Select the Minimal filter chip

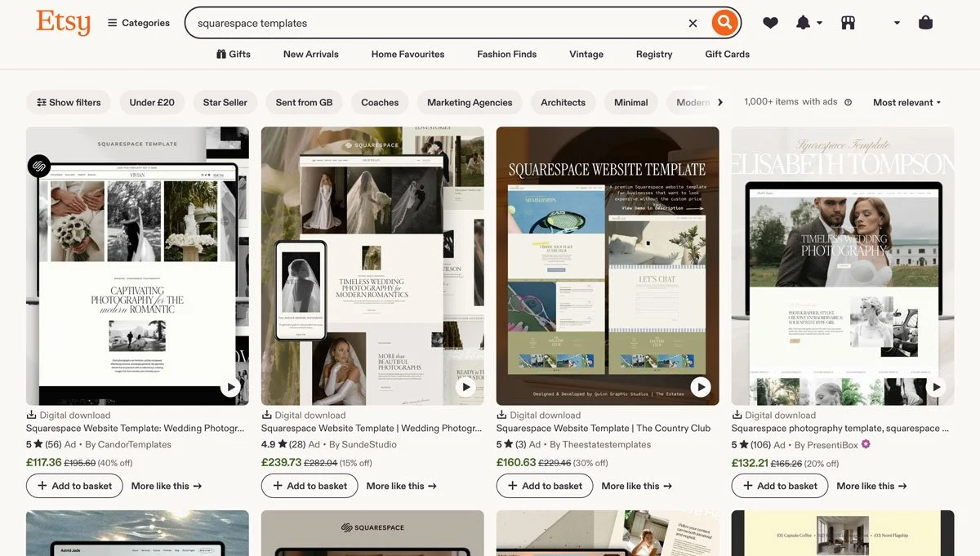630,102
